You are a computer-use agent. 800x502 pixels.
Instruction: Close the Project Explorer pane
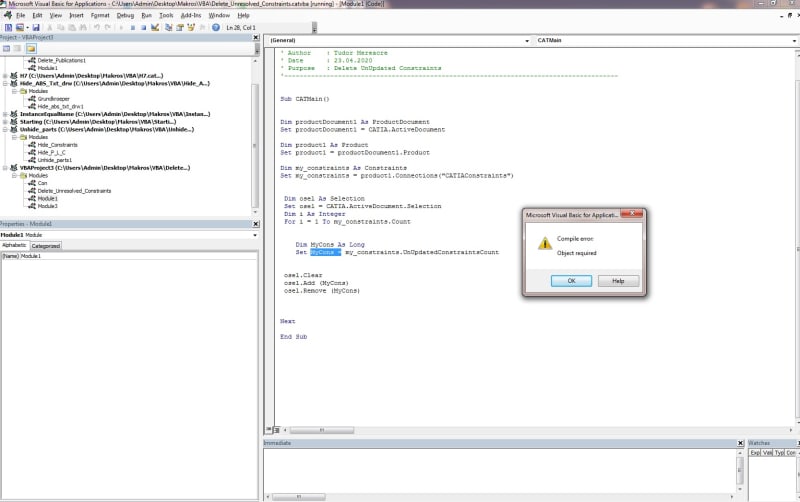[x=256, y=37]
